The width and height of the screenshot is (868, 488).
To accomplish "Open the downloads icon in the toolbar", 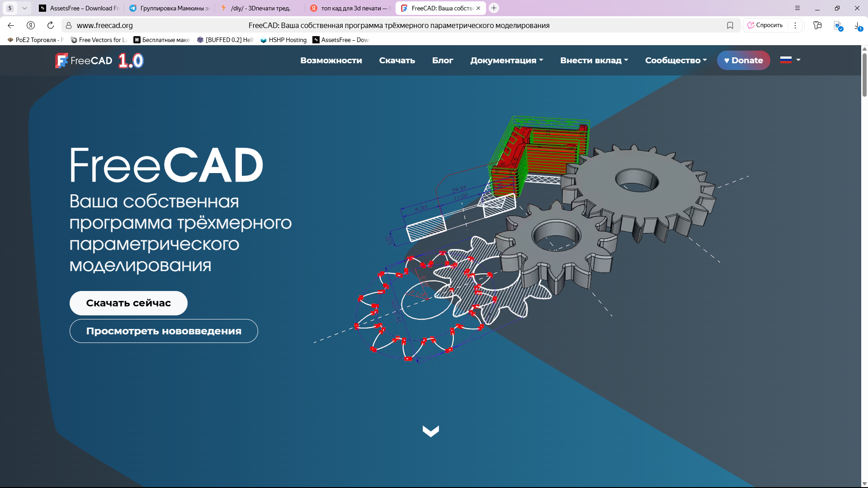I will coord(858,26).
